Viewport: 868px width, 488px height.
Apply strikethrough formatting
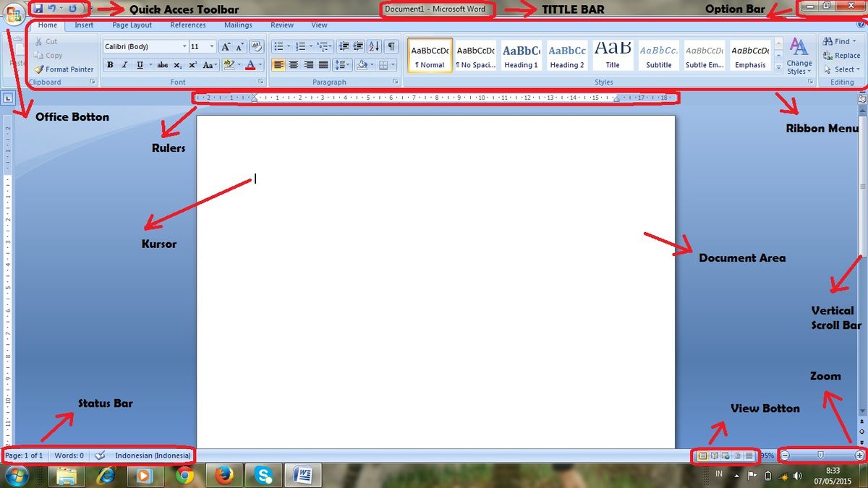point(163,65)
